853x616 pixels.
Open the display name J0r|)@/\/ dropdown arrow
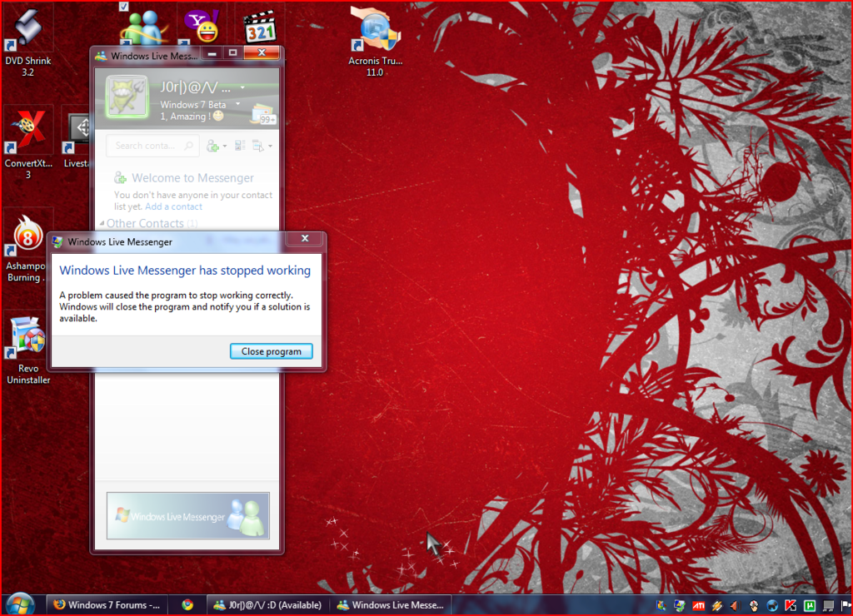pos(242,87)
